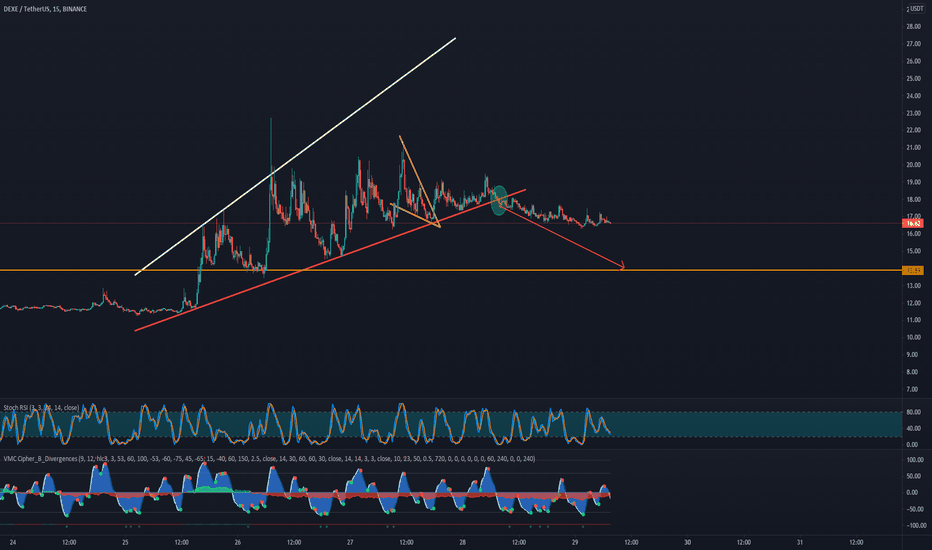Click date 27 on the time axis
This screenshot has height=550, width=932.
click(350, 542)
